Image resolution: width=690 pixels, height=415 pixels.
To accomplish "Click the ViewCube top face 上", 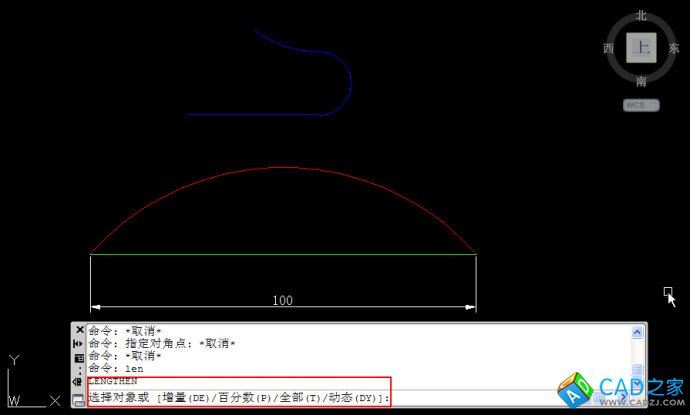I will click(641, 47).
